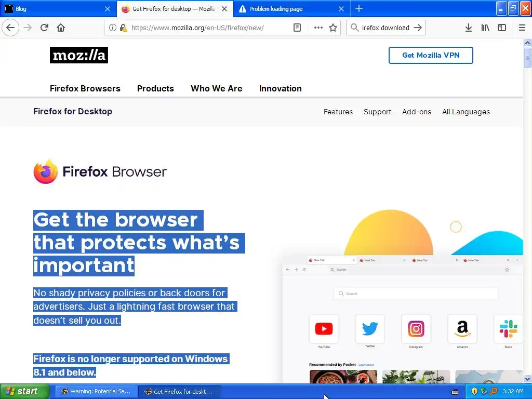Go back to the previous page

point(10,28)
